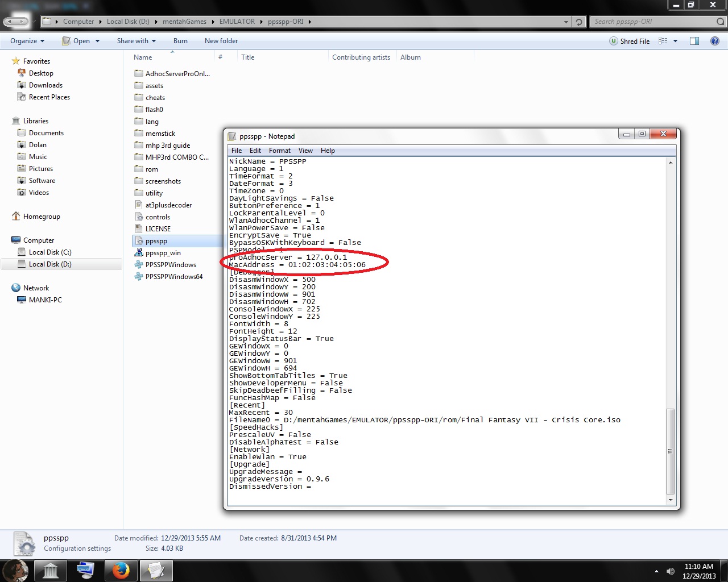728x582 pixels.
Task: Click the refresh icon beside address bar
Action: pyautogui.click(x=579, y=22)
